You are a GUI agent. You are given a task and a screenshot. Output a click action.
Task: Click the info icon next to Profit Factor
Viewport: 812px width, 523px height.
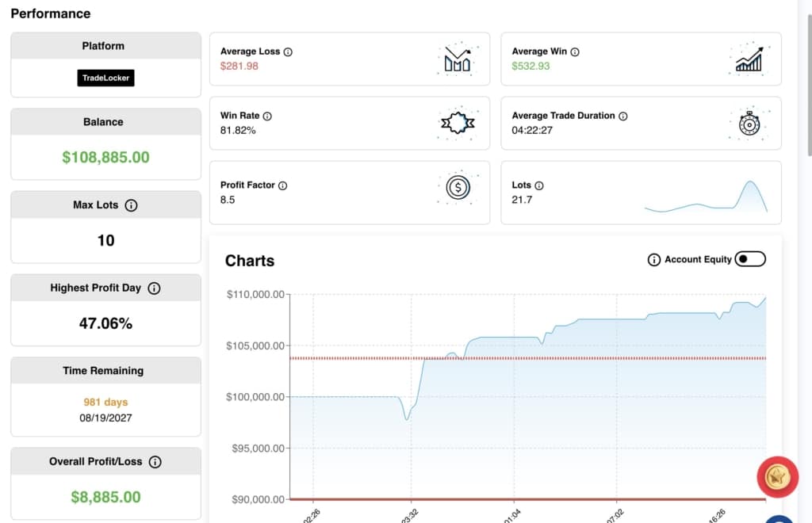click(283, 185)
